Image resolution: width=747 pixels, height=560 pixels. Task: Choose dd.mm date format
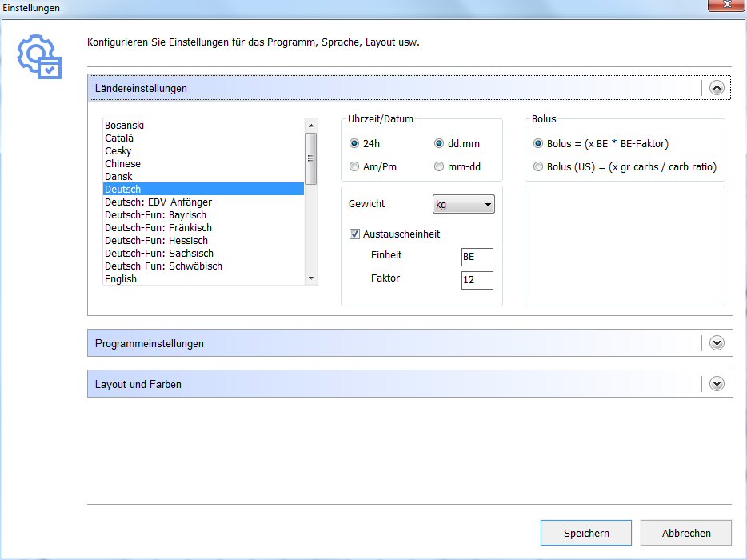pyautogui.click(x=439, y=144)
